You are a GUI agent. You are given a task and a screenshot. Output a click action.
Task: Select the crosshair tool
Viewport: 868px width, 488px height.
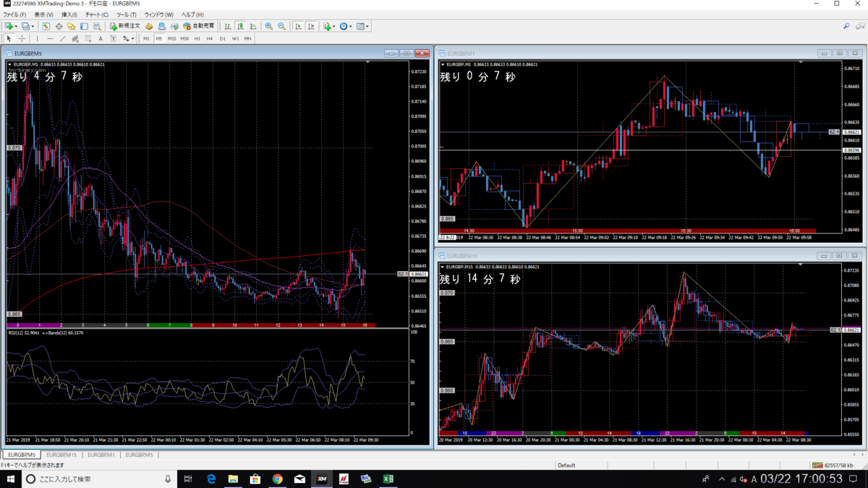coord(22,38)
